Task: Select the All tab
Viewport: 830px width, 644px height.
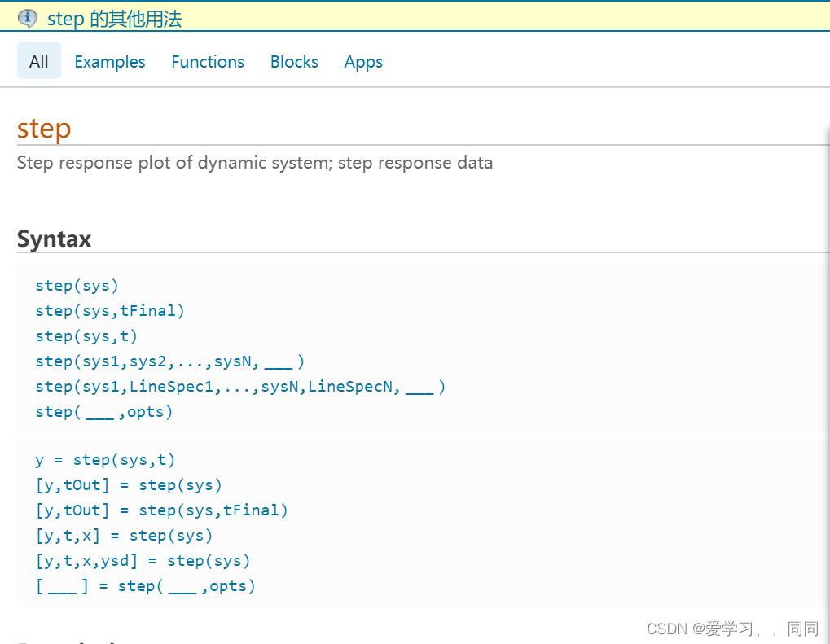Action: tap(38, 61)
